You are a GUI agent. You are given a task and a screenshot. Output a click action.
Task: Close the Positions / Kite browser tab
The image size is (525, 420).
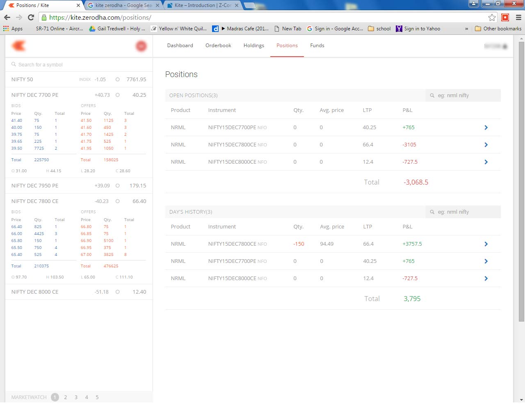click(x=78, y=5)
